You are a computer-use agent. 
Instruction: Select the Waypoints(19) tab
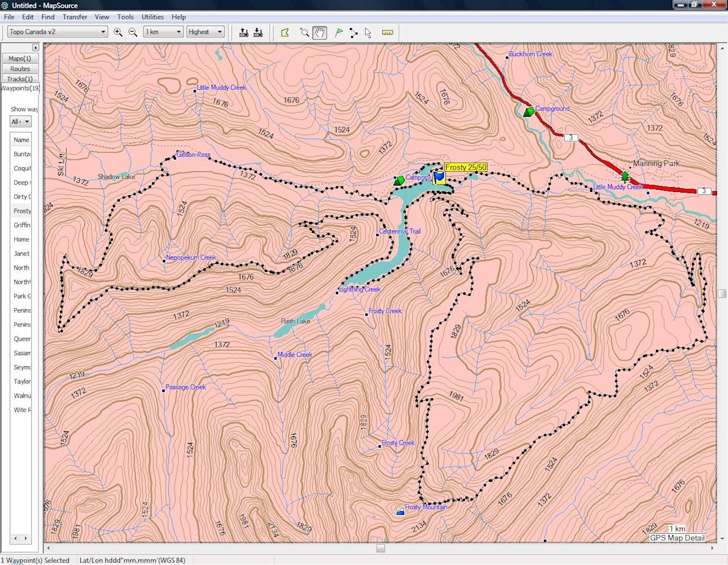[x=20, y=89]
